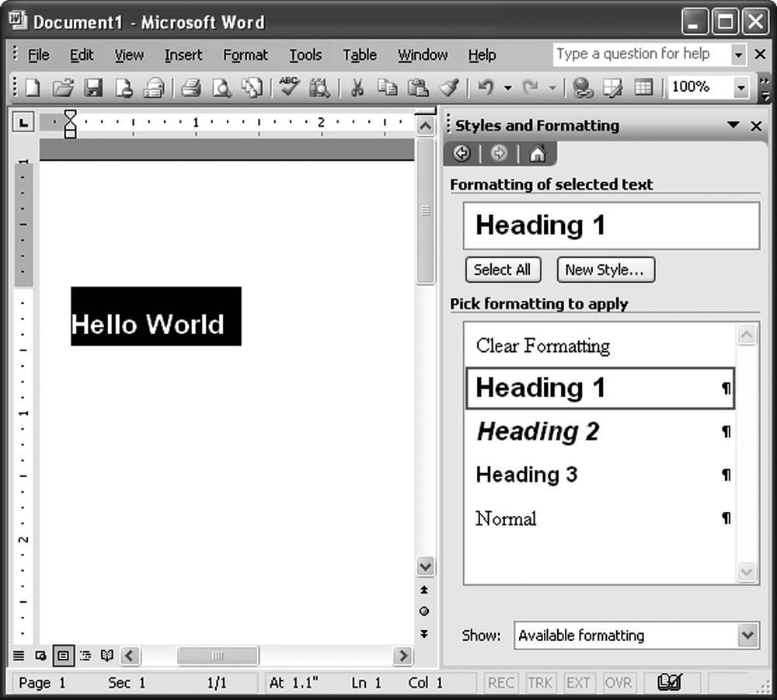Screen dimensions: 777x700
Task: Open the Help menu
Action: (x=482, y=54)
